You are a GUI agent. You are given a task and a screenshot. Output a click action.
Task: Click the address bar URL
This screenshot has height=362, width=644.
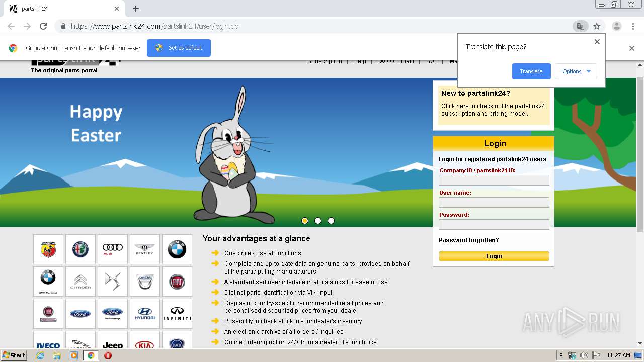point(155,26)
